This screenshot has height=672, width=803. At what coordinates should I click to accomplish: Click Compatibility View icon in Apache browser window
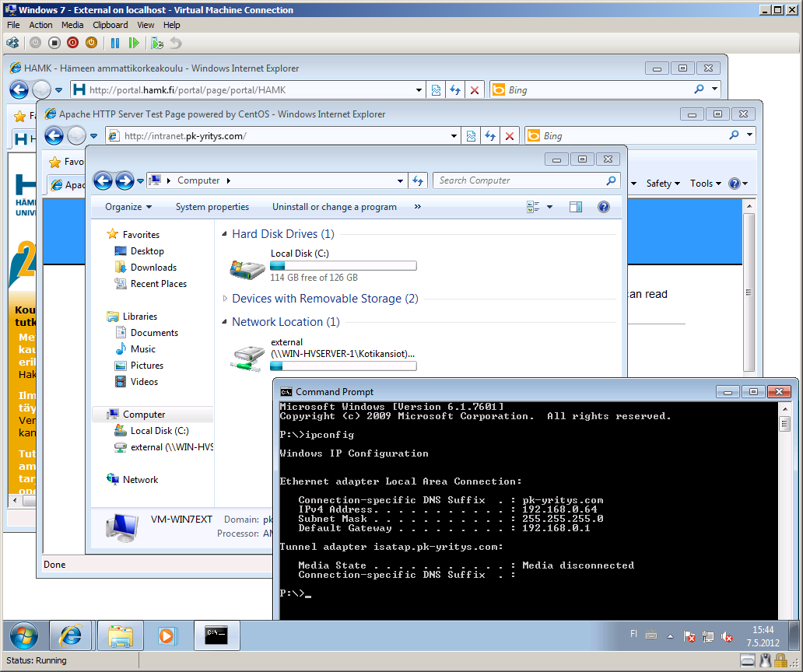[472, 135]
